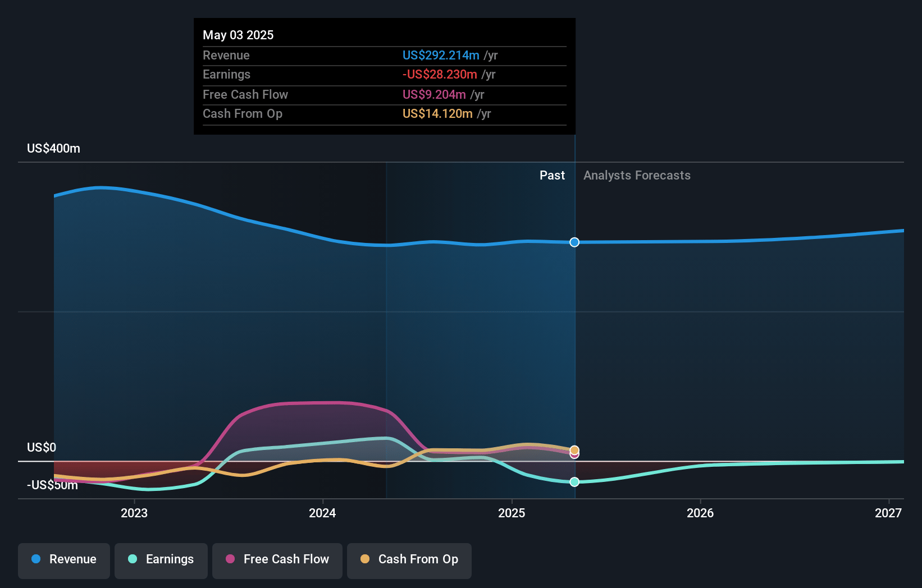922x588 pixels.
Task: Select the 2025 x-axis label
Action: point(512,513)
